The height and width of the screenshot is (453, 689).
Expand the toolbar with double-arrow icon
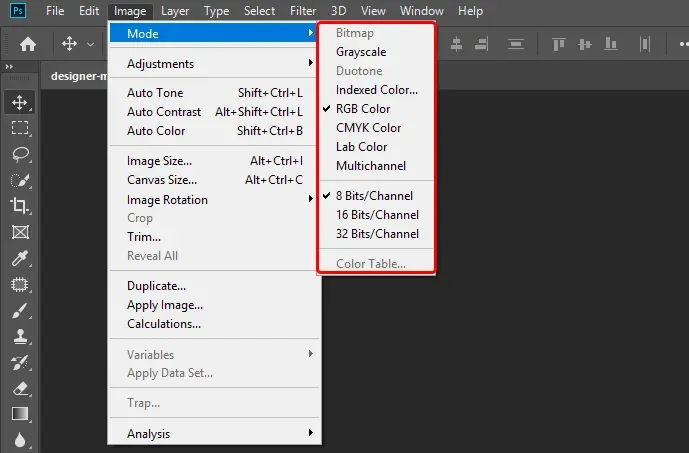(9, 67)
